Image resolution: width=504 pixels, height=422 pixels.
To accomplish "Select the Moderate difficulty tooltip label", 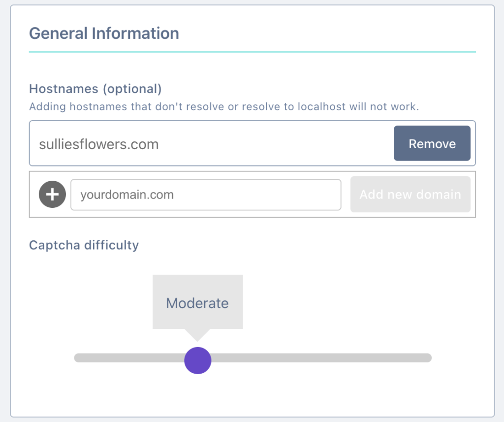I will pos(197,303).
